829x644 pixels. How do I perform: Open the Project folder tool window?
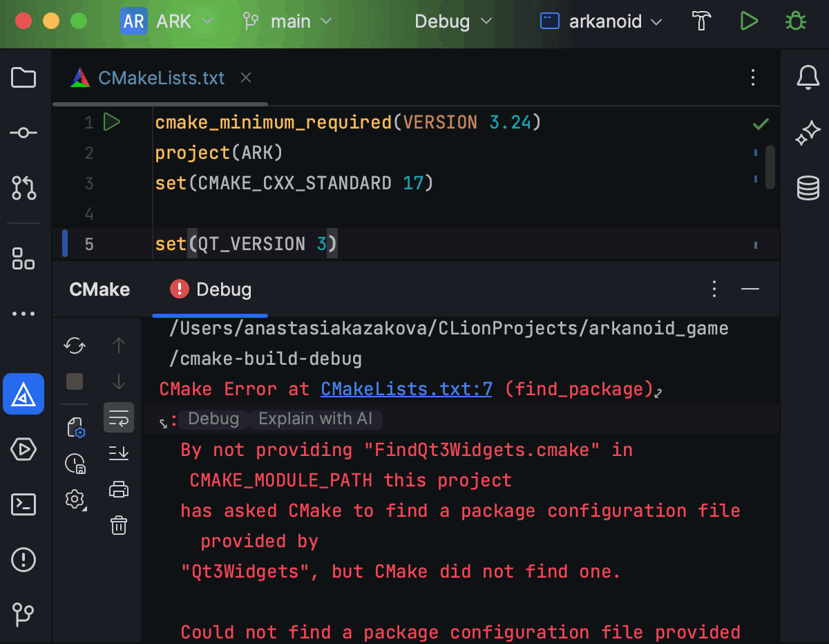(x=23, y=77)
